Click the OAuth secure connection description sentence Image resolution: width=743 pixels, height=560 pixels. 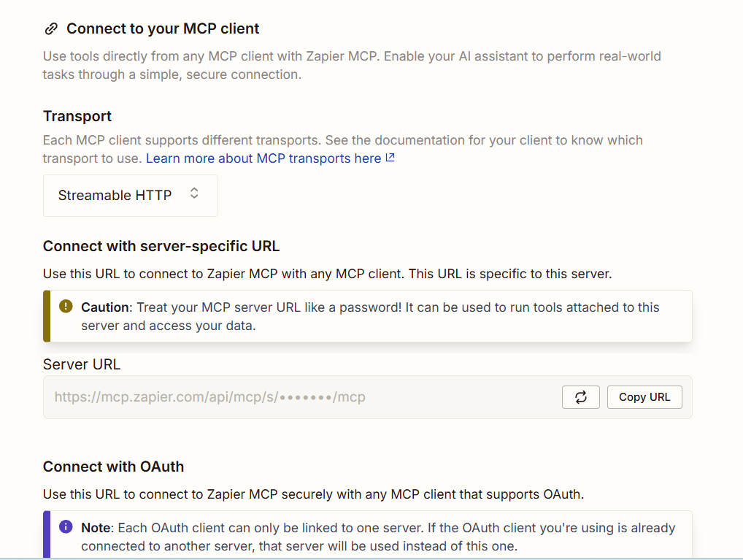click(313, 494)
